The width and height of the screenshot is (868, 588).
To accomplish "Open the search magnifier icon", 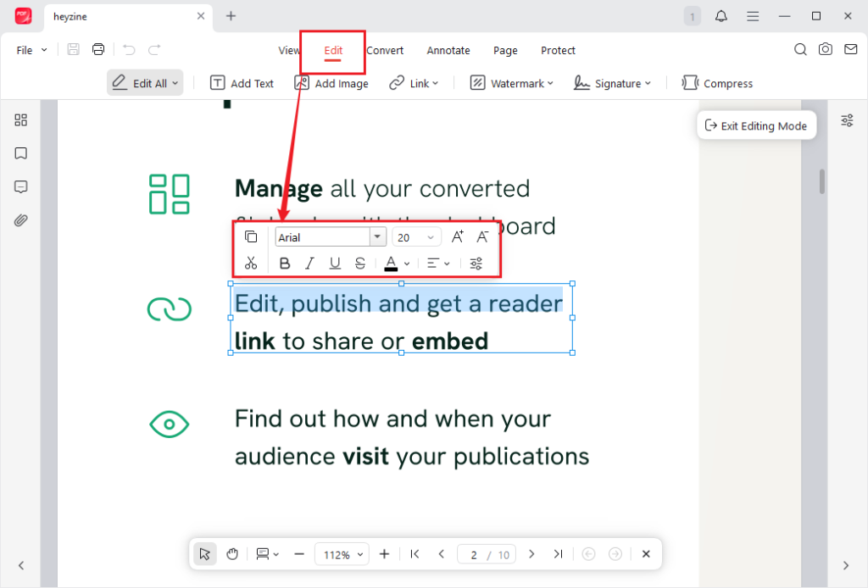I will click(800, 49).
